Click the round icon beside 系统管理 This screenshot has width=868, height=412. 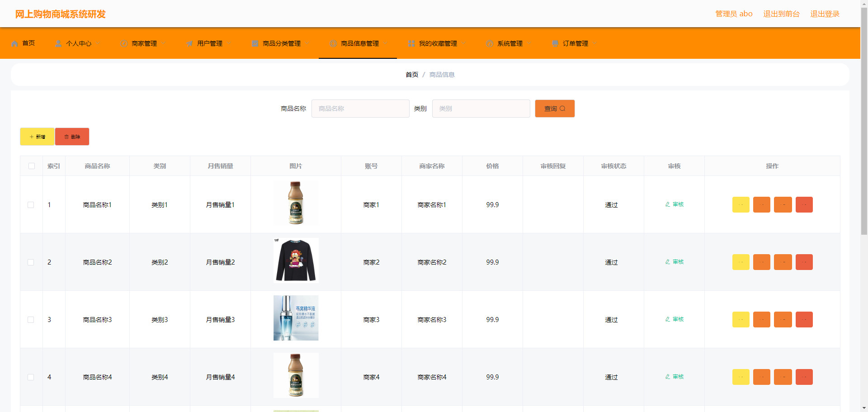tap(490, 43)
